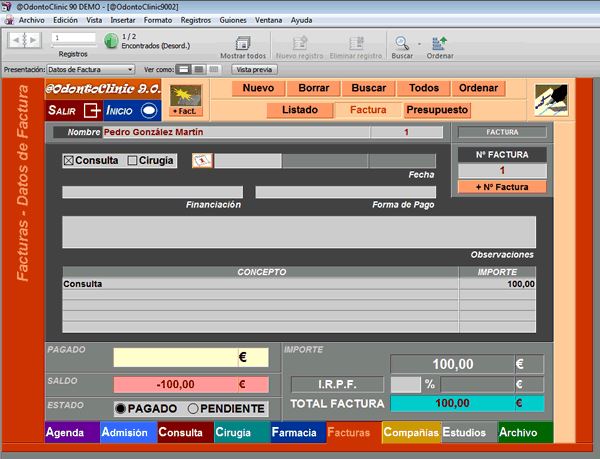Click the 100,00 importe cell in table
The image size is (600, 459).
point(497,284)
